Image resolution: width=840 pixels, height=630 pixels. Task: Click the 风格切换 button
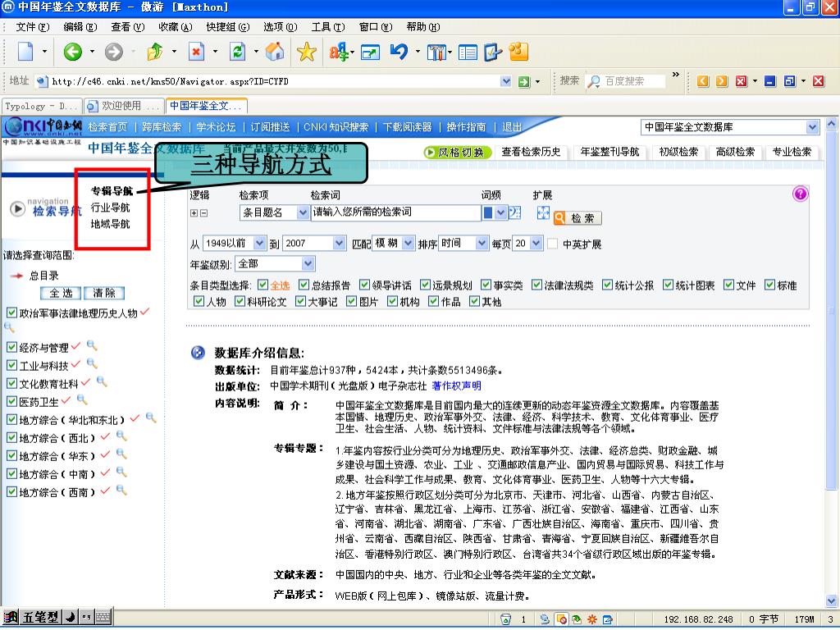pyautogui.click(x=458, y=152)
